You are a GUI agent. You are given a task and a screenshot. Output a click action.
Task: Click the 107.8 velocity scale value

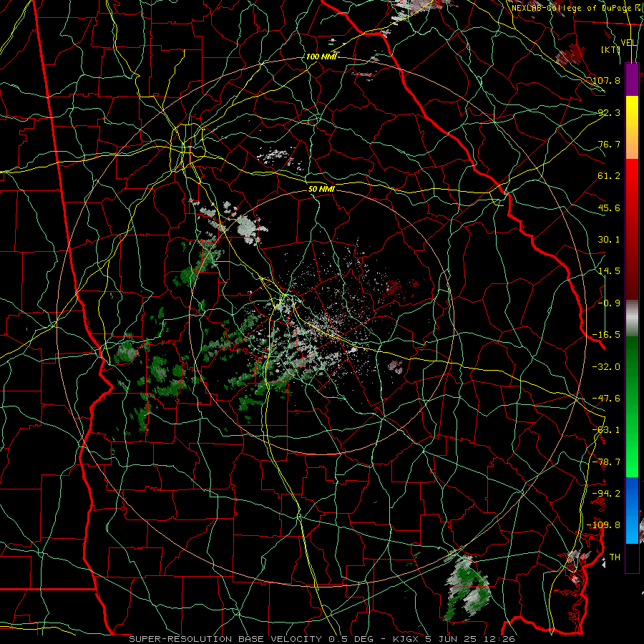pyautogui.click(x=606, y=80)
